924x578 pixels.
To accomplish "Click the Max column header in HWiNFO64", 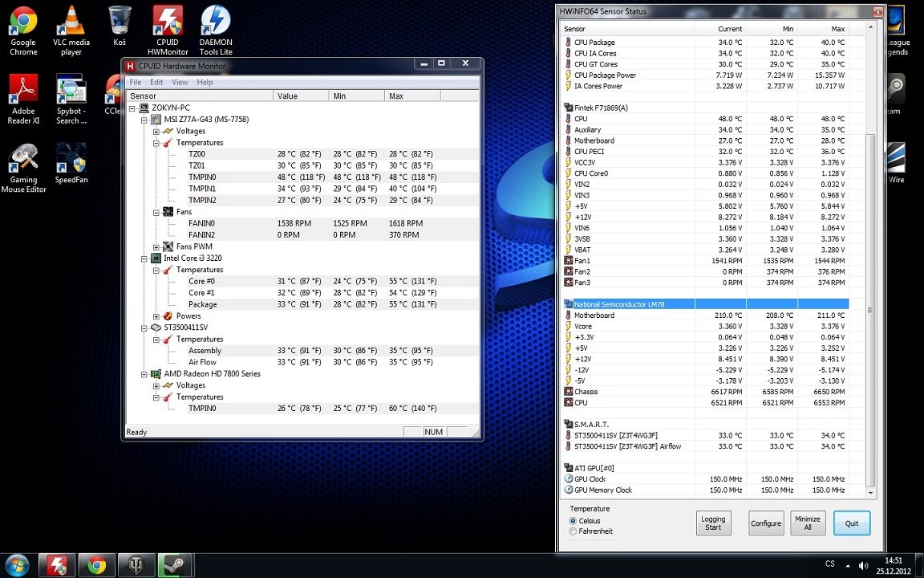I will (x=823, y=29).
